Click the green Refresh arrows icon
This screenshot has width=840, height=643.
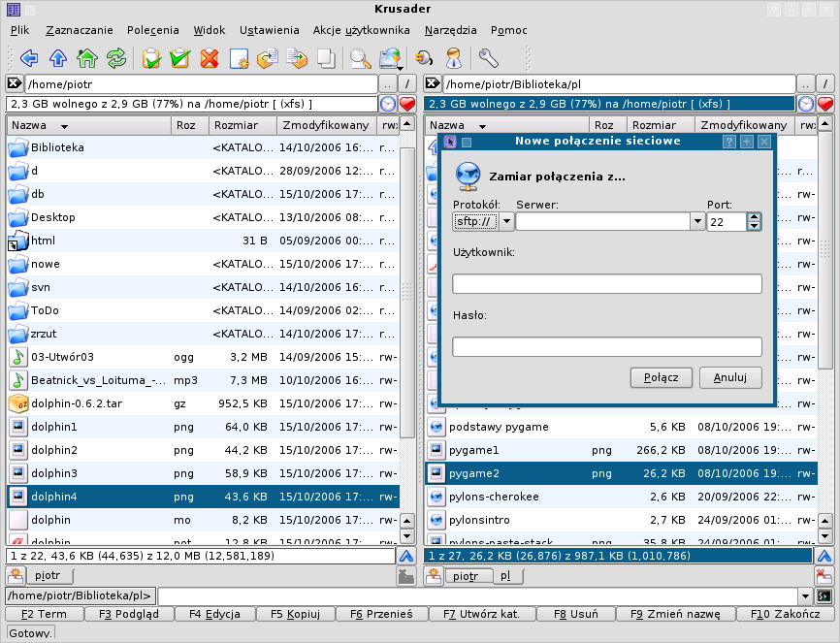tap(116, 58)
